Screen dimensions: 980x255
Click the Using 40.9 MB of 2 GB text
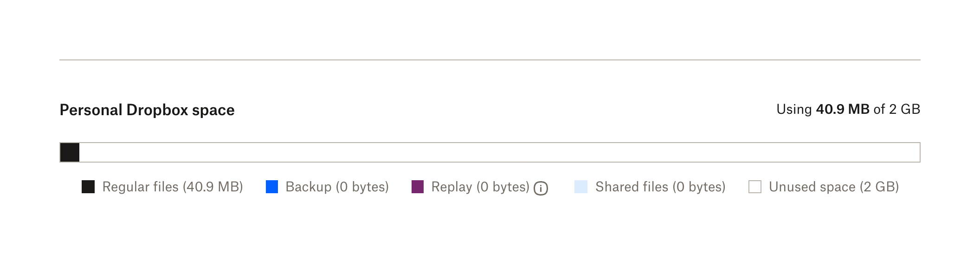pos(848,109)
